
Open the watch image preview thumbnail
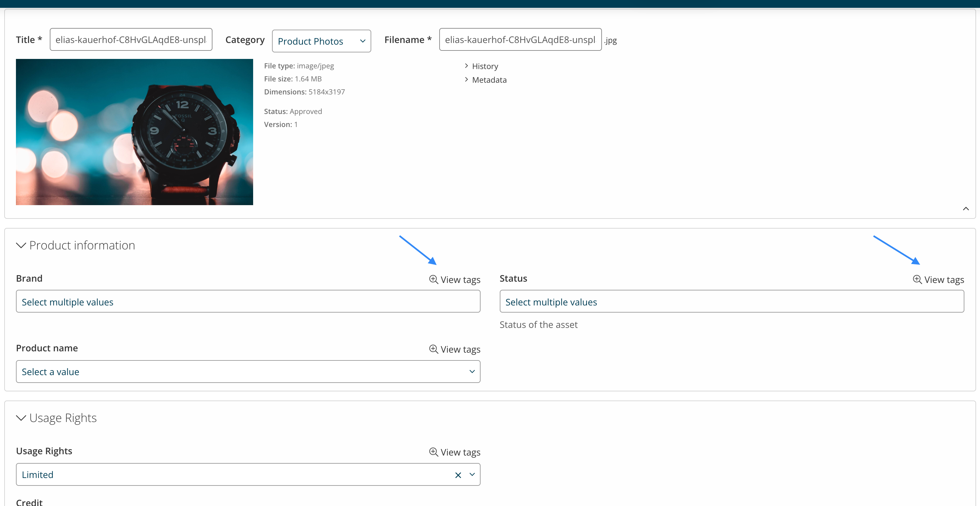pyautogui.click(x=134, y=132)
